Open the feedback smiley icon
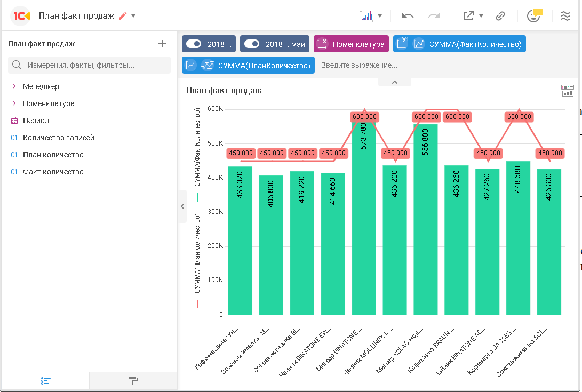 [533, 15]
